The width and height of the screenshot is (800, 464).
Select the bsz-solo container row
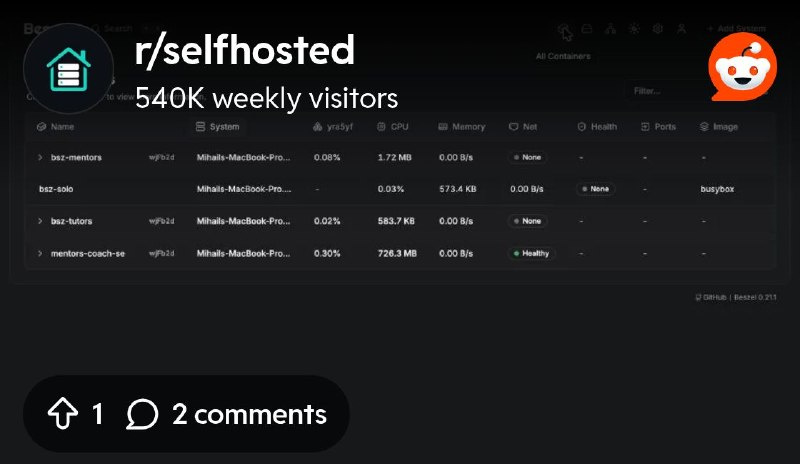[x=400, y=189]
